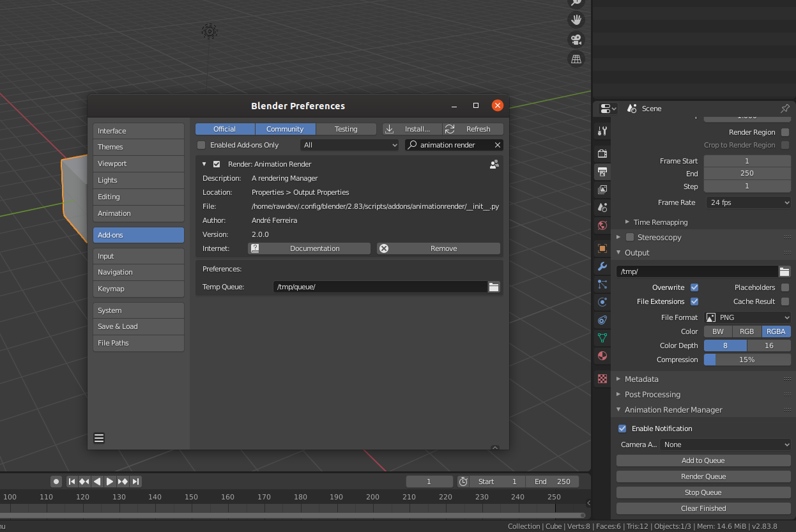Uncheck the File Extensions checkbox
This screenshot has width=796, height=532.
694,301
